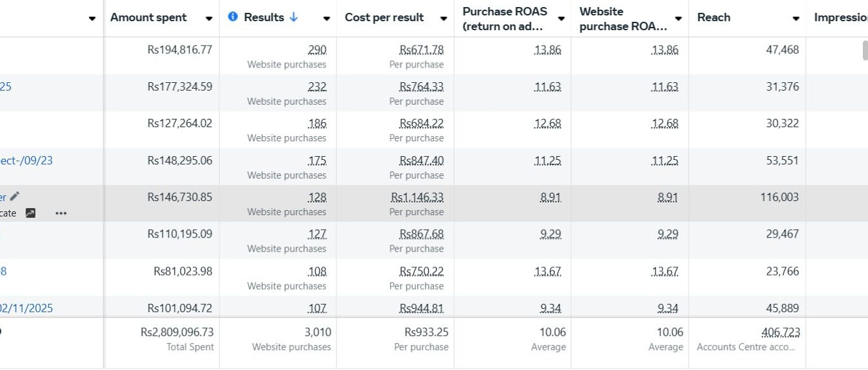Open the campaign link ending in 02/11/2025
This screenshot has height=370, width=868.
(26, 308)
